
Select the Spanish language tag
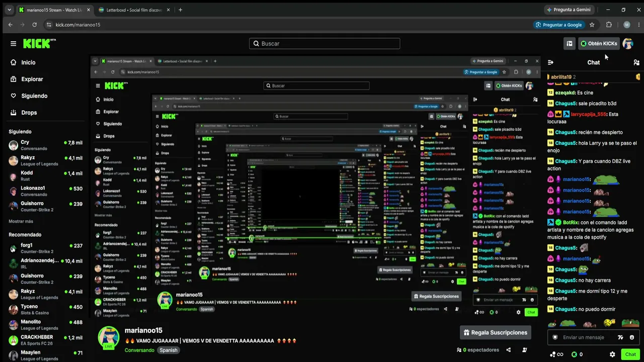(169, 350)
